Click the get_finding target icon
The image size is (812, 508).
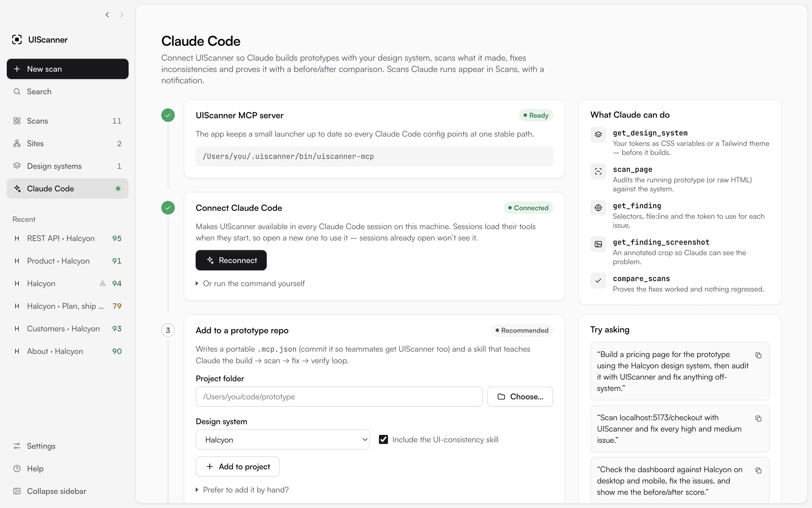pyautogui.click(x=598, y=208)
